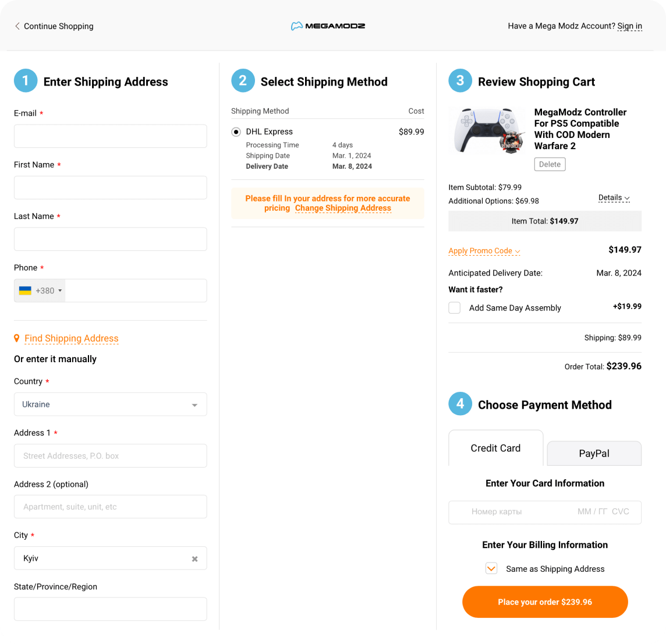Click into the E-mail input field
666x644 pixels.
point(110,136)
